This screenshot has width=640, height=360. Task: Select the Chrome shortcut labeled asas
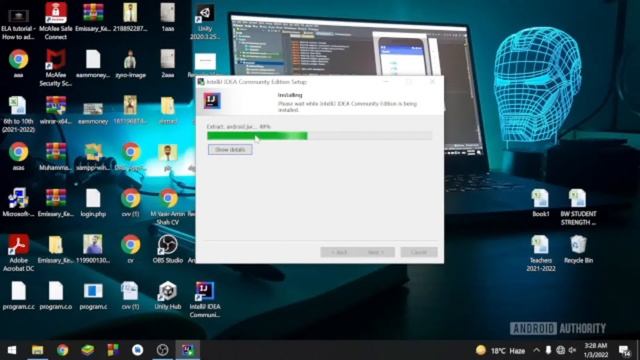click(x=18, y=156)
